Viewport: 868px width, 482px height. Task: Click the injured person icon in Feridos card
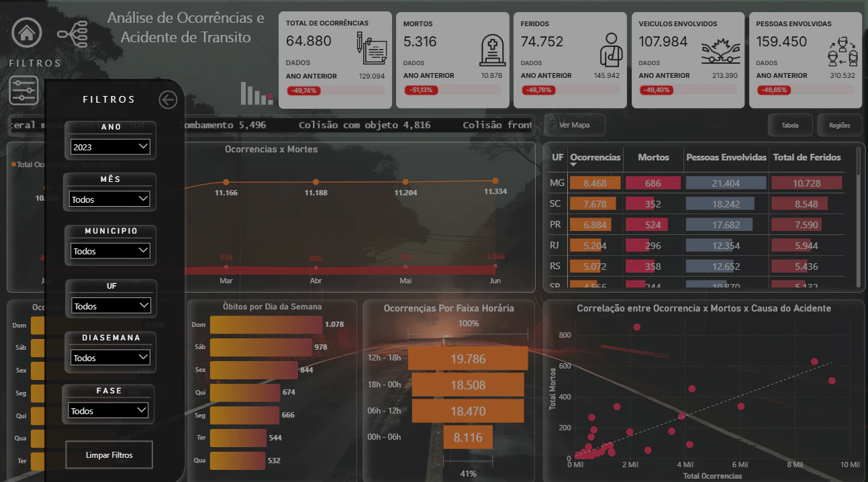(x=612, y=48)
